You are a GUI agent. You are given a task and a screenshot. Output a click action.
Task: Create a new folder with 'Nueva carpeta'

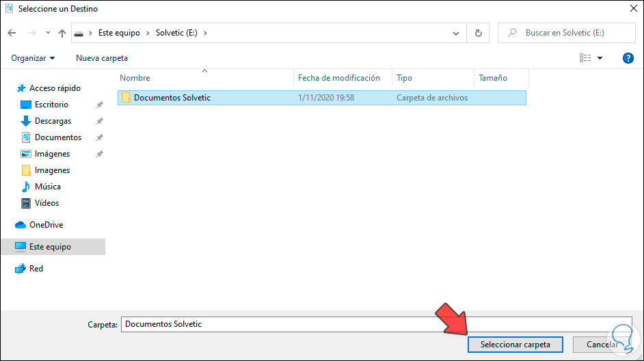tap(102, 58)
